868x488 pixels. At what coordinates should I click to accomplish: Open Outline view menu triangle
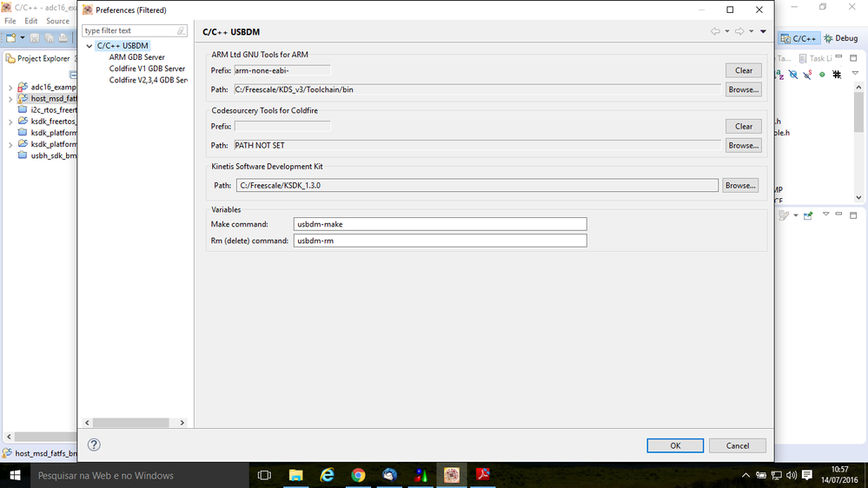(855, 73)
